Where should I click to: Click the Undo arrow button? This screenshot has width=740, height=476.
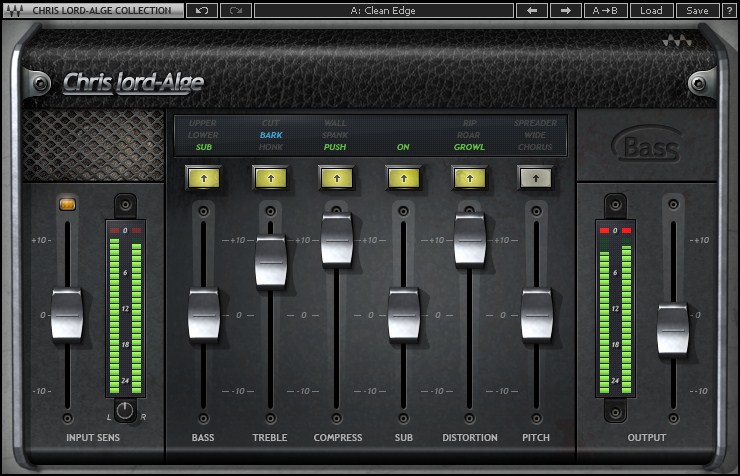pos(201,10)
